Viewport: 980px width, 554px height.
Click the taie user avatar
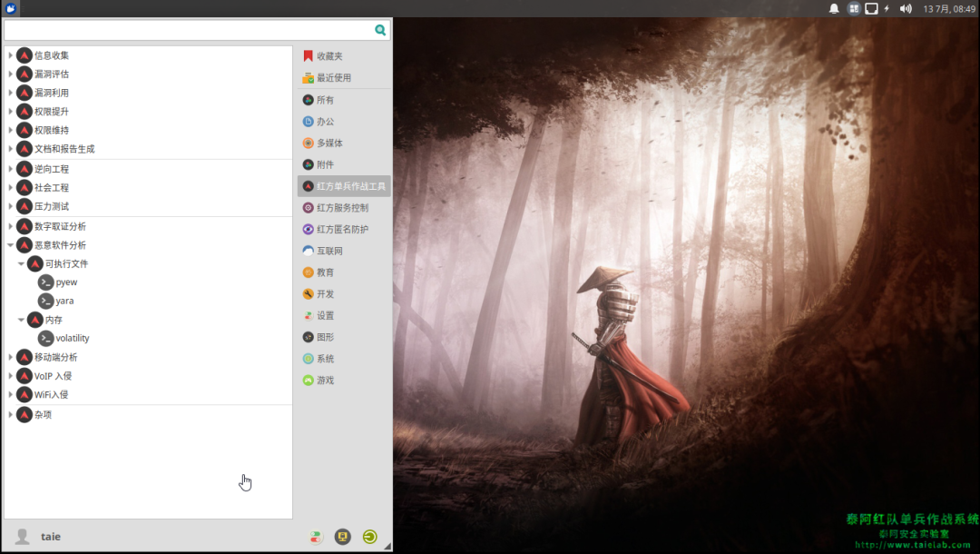click(23, 537)
